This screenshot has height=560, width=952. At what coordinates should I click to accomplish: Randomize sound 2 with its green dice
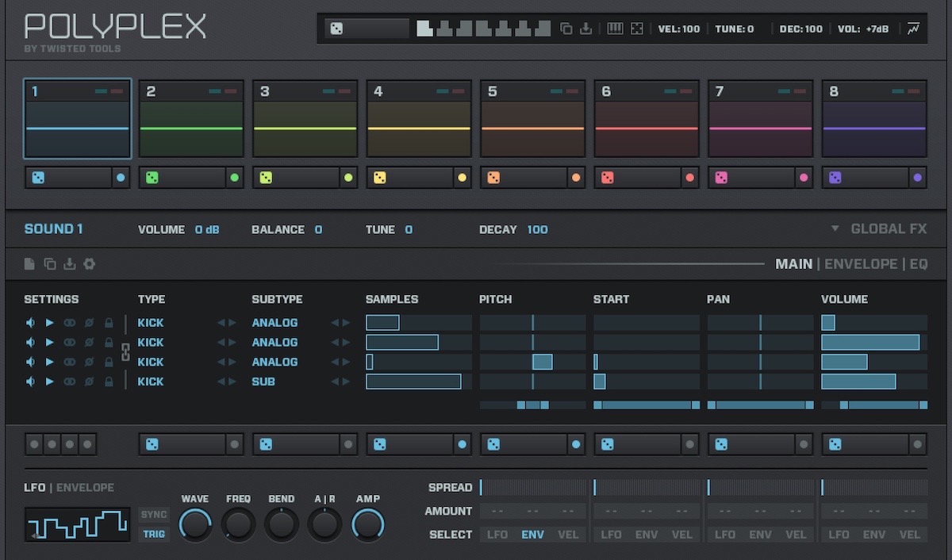tap(152, 178)
